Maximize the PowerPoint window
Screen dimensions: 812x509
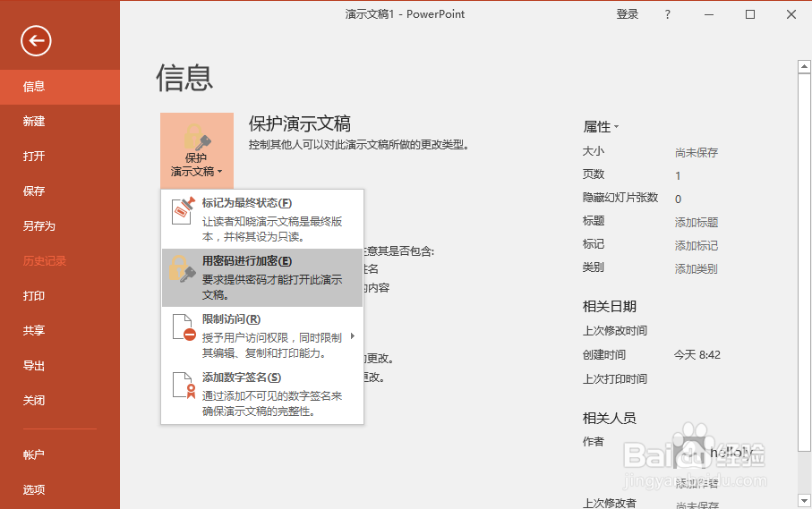click(x=750, y=14)
